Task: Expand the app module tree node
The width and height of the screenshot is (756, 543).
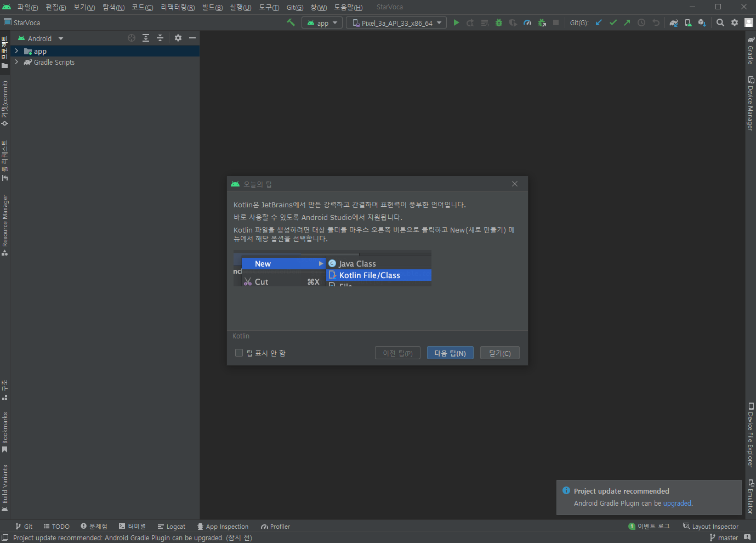Action: 16,51
